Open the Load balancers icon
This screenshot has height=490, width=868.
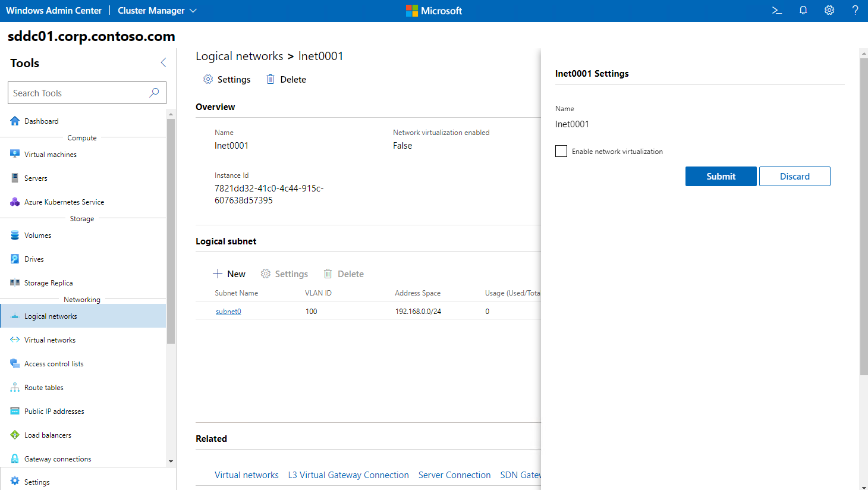click(15, 435)
